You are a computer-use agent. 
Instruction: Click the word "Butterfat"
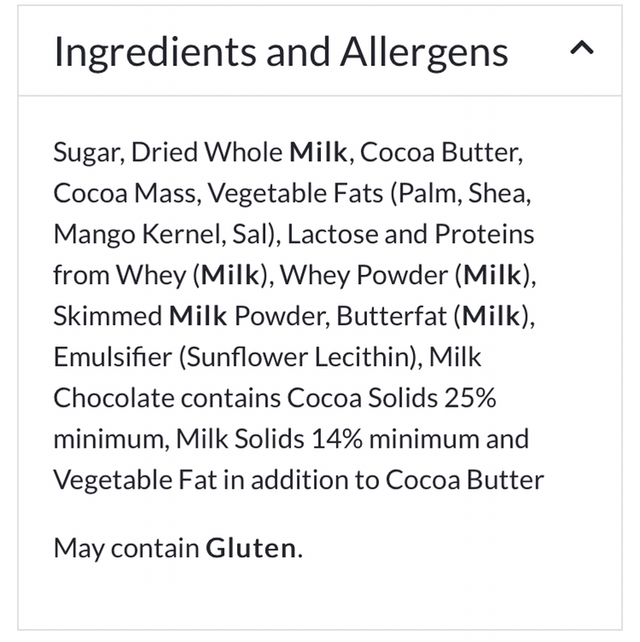[390, 316]
